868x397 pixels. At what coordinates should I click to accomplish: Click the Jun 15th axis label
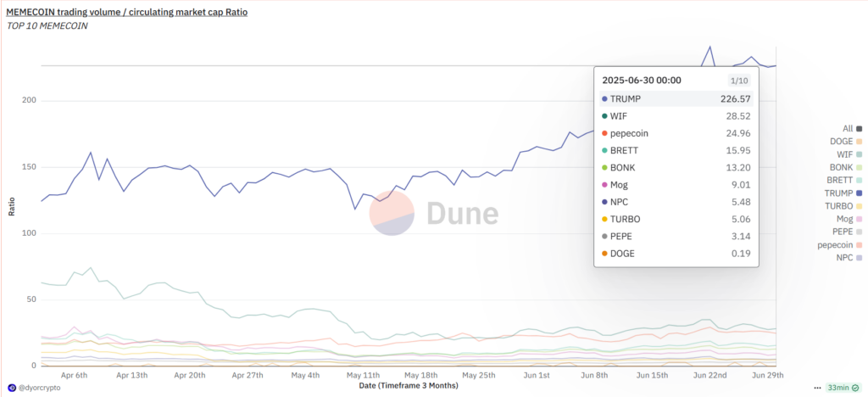pos(653,375)
